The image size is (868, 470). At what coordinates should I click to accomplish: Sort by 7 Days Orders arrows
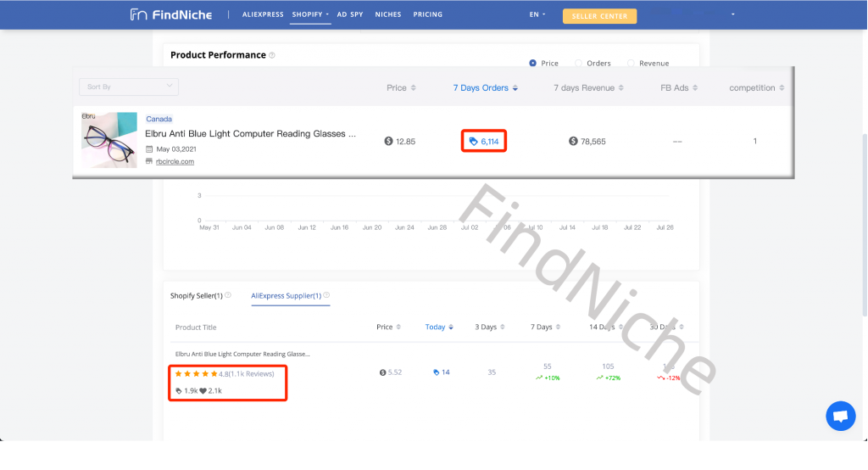pyautogui.click(x=515, y=87)
